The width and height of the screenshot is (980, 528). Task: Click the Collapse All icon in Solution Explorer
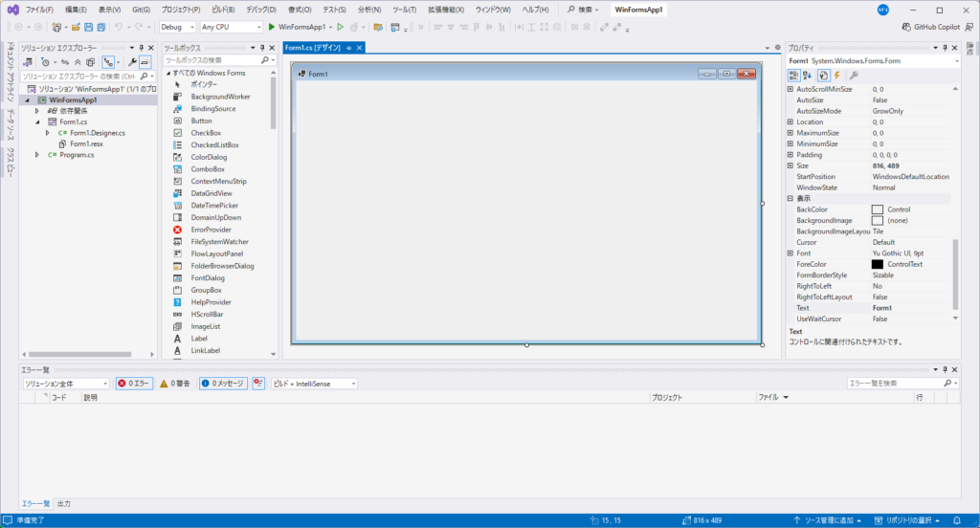click(x=78, y=61)
